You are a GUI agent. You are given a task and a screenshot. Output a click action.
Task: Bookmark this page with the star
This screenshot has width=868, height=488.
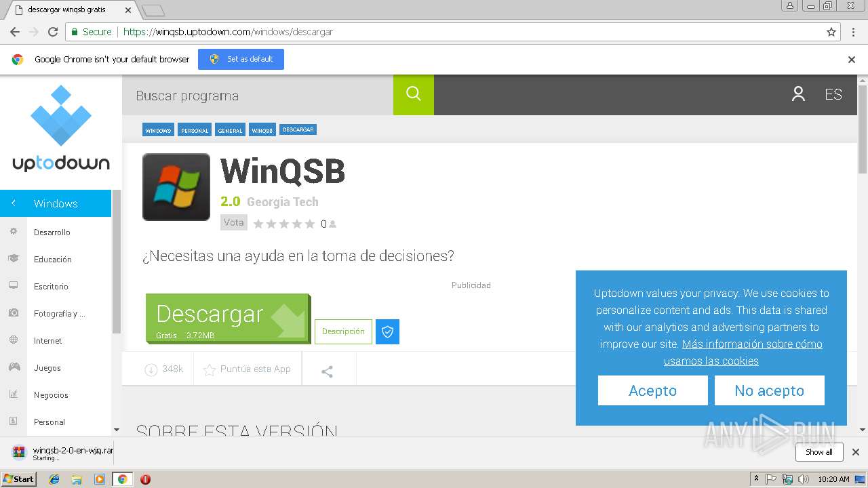click(x=831, y=32)
